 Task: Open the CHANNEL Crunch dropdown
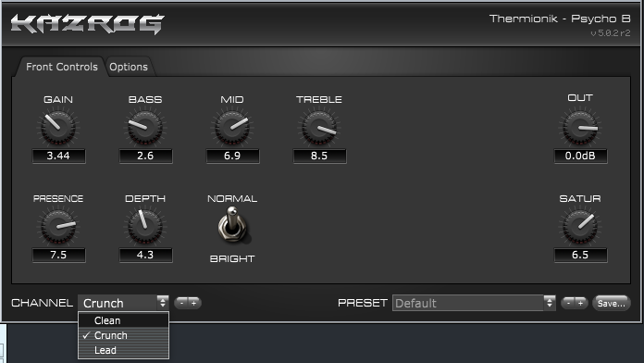[123, 303]
